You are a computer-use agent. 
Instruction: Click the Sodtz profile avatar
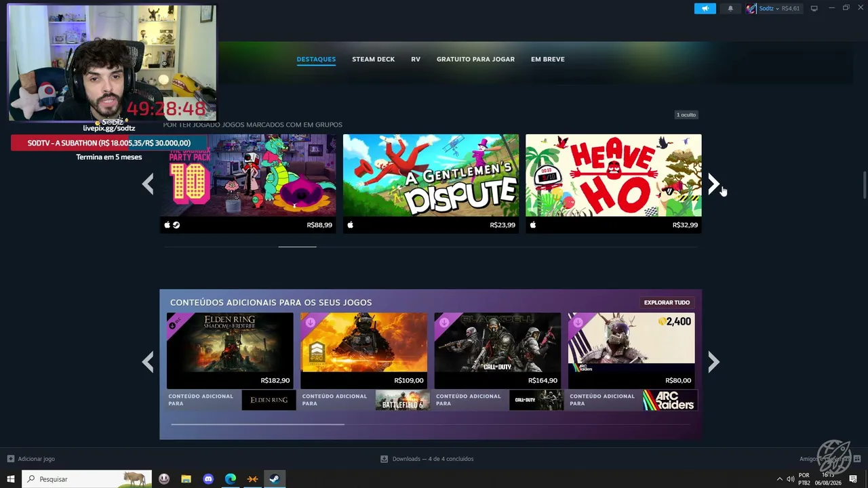pyautogui.click(x=751, y=9)
